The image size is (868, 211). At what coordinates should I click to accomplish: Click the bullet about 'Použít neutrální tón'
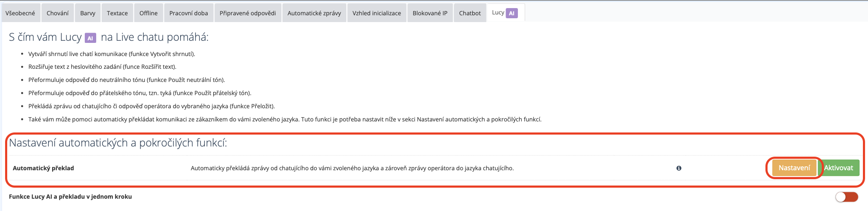(127, 80)
